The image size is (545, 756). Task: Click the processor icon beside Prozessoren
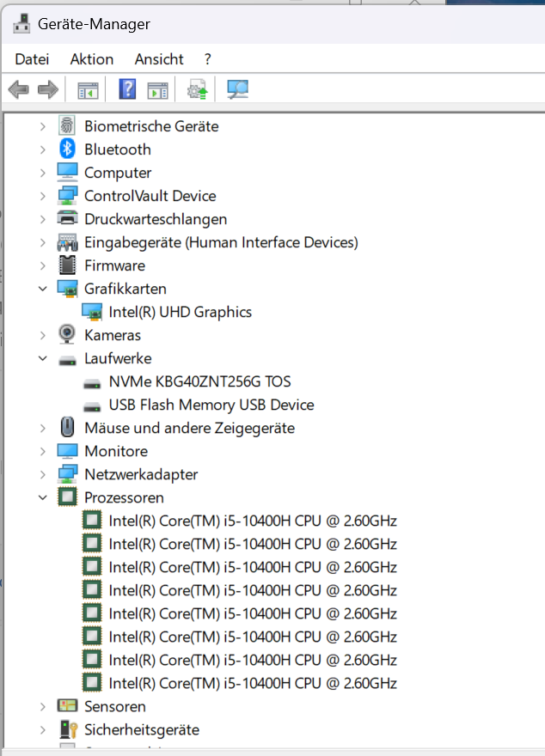click(x=67, y=497)
